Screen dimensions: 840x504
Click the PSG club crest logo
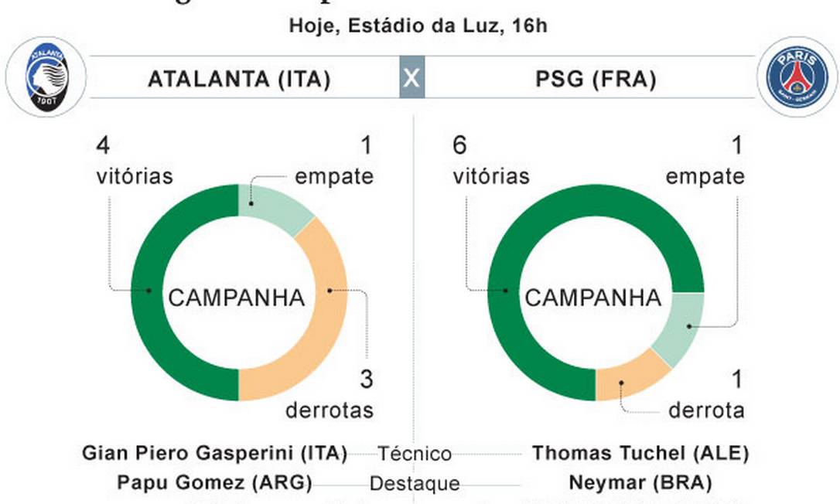point(797,77)
